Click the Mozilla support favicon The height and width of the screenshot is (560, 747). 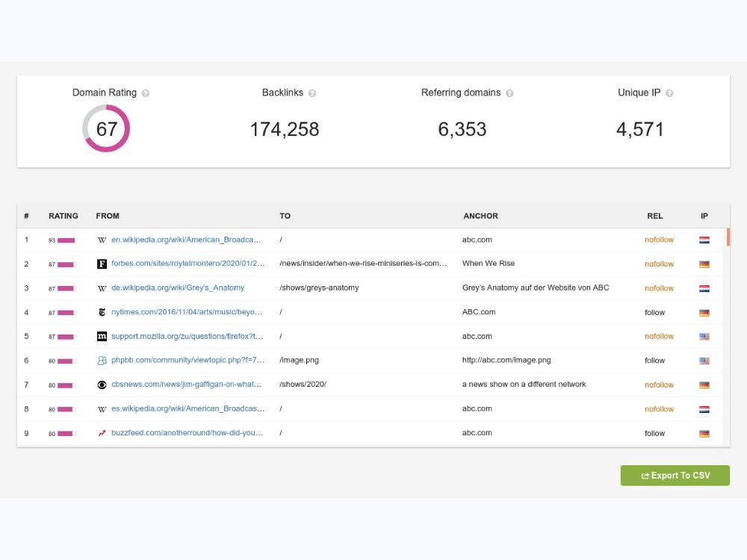click(102, 337)
